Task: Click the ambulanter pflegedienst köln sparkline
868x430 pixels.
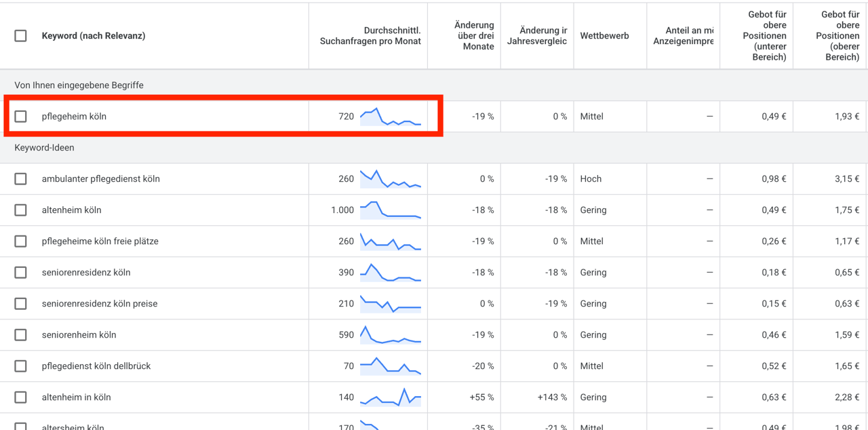Action: tap(391, 179)
